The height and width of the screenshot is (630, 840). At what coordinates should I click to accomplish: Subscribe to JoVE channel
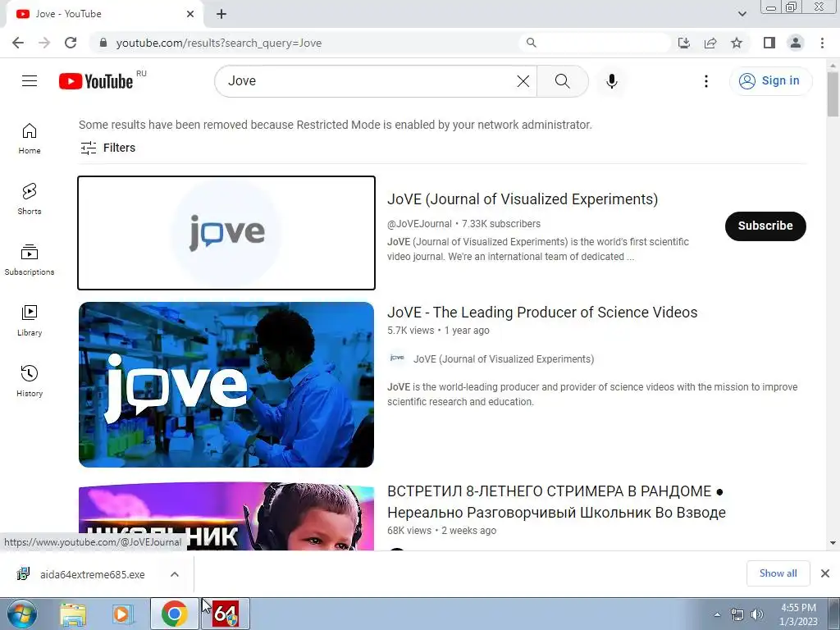click(765, 226)
